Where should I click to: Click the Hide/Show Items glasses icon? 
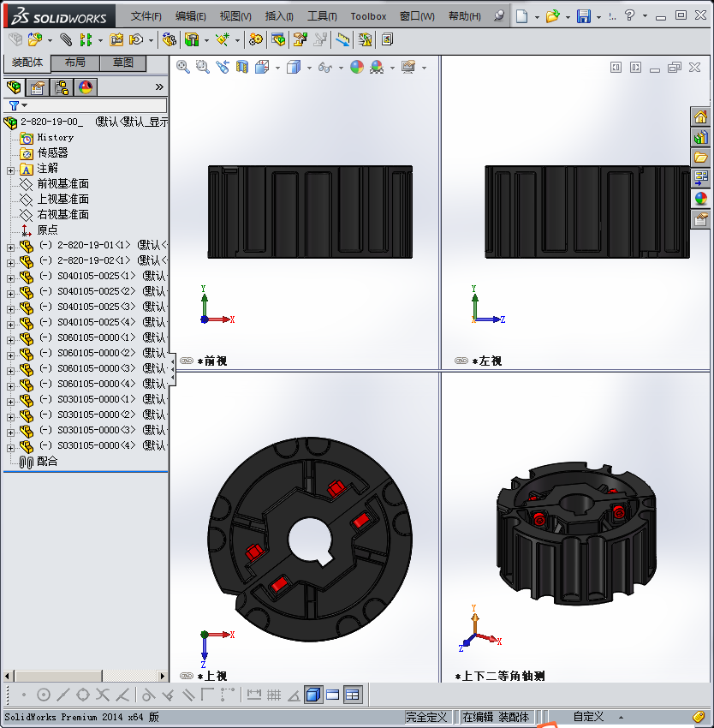[325, 68]
